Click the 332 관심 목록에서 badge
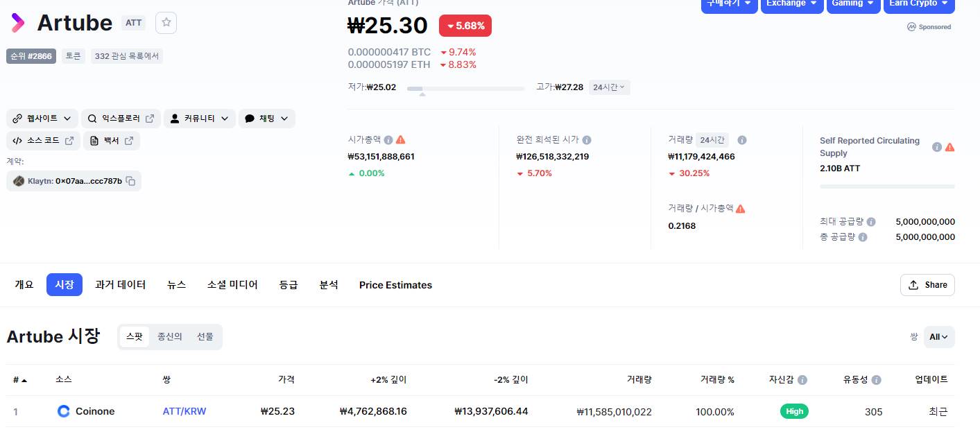 pyautogui.click(x=126, y=56)
